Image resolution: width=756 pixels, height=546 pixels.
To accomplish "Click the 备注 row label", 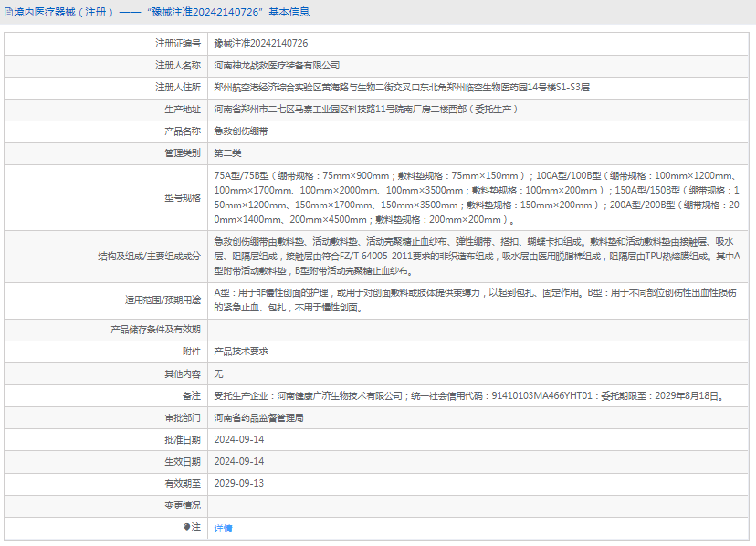I will 192,396.
